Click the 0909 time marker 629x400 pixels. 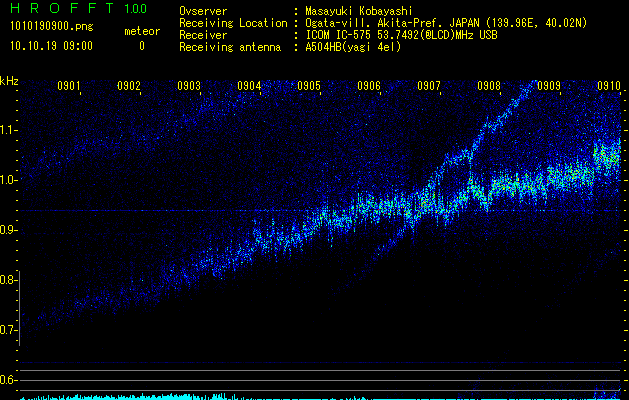coord(549,86)
